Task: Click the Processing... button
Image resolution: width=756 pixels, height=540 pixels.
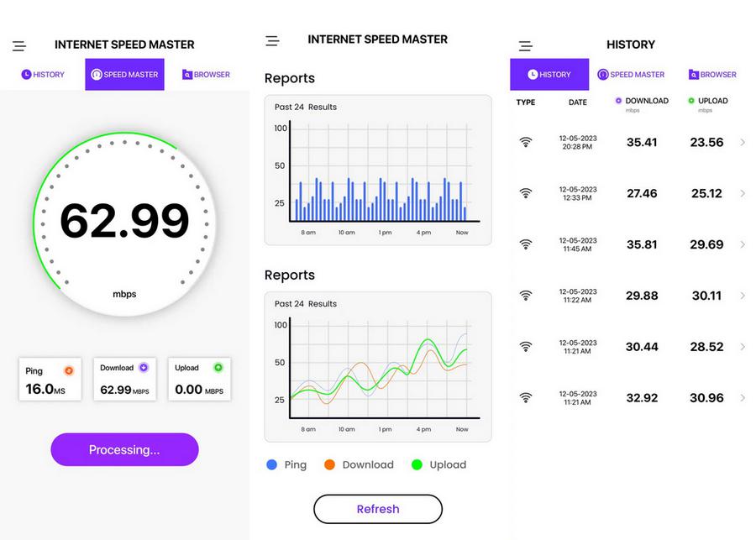Action: click(x=124, y=449)
